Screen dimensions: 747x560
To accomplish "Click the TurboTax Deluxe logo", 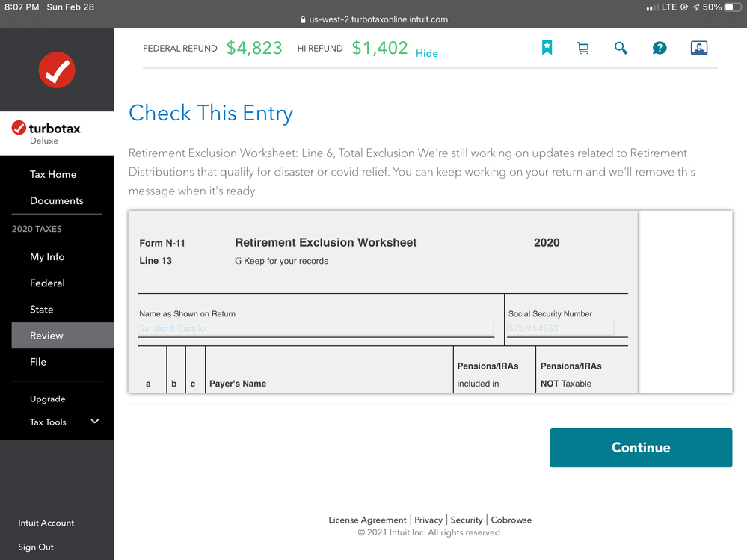I will pyautogui.click(x=46, y=133).
